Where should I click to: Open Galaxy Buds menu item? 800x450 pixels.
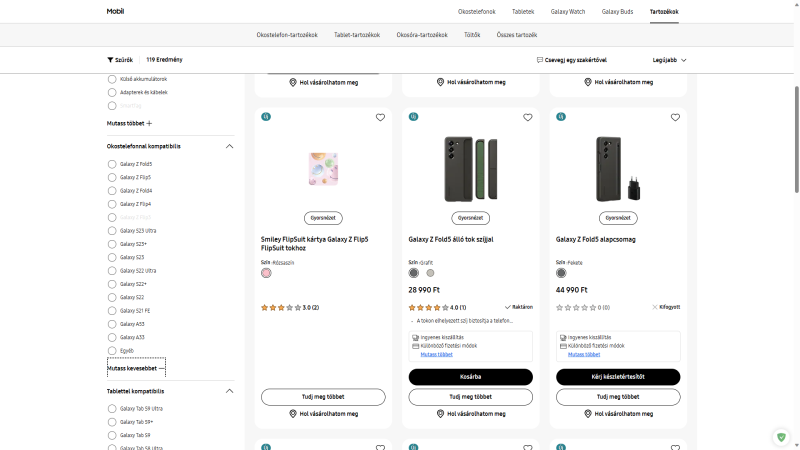click(617, 12)
